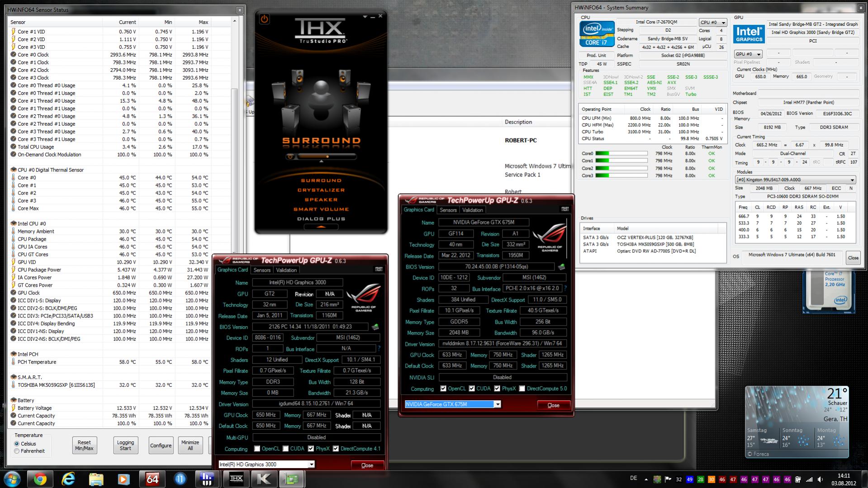Click the Bus Interface help icon in Intel GPU-Z
868x488 pixels.
coord(379,349)
